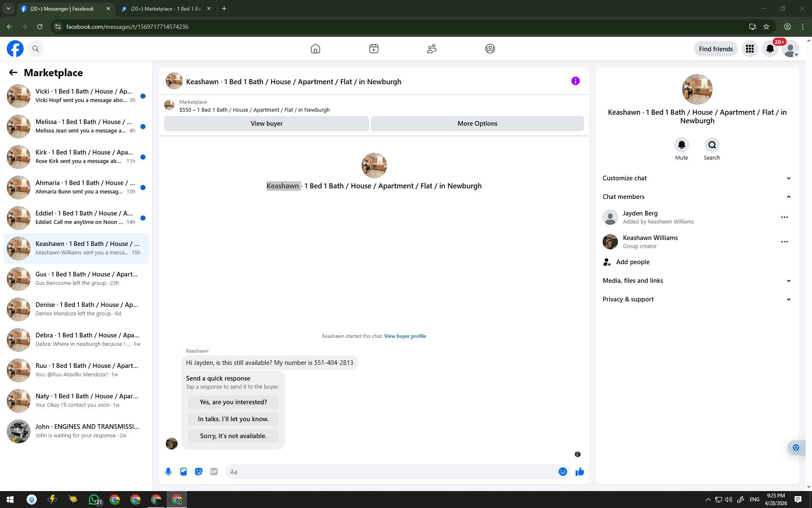The width and height of the screenshot is (812, 508).
Task: Open the sticker picker icon
Action: (x=199, y=472)
